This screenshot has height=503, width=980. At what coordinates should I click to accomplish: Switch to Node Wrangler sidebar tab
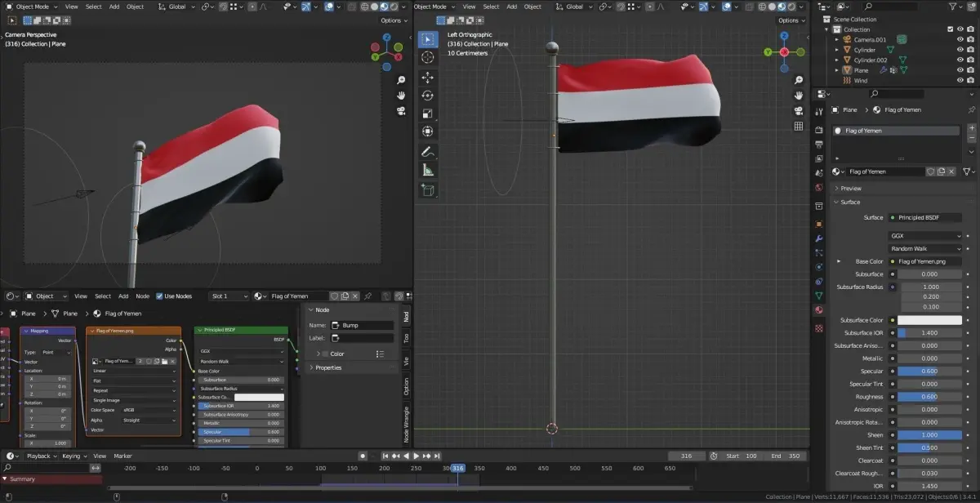406,423
